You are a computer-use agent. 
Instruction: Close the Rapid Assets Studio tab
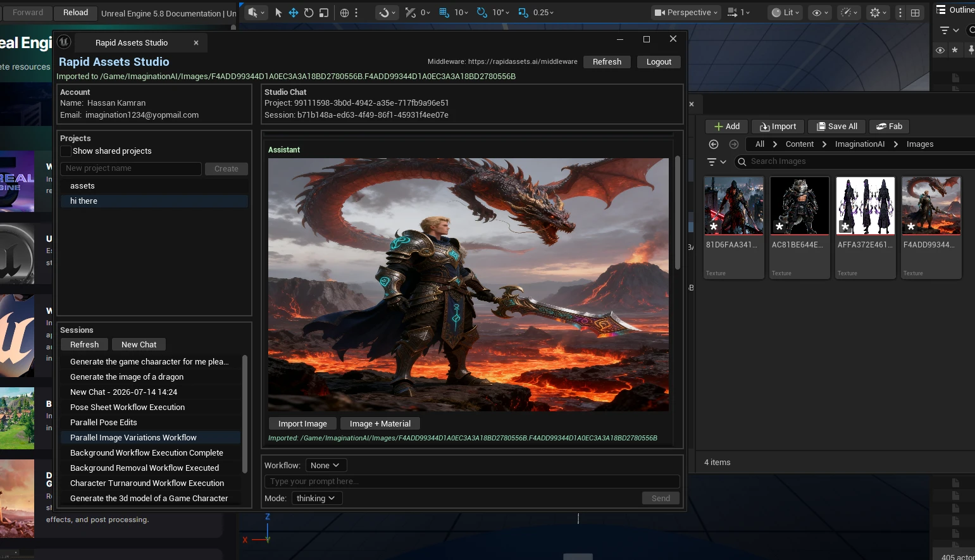tap(196, 43)
